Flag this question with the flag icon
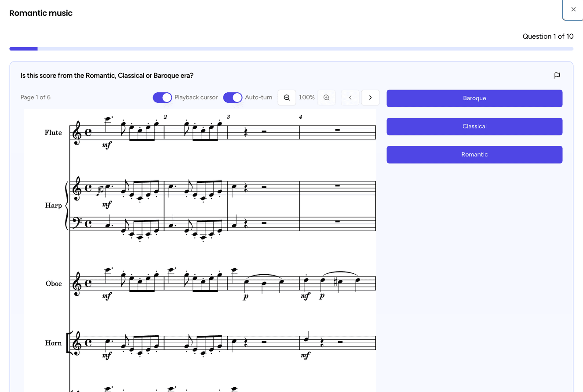The height and width of the screenshot is (392, 583). [x=557, y=76]
